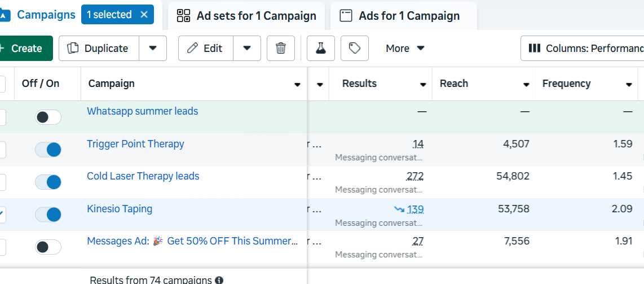Click the Columns: Performance selector
Screen dimensions: 644x284
point(584,49)
